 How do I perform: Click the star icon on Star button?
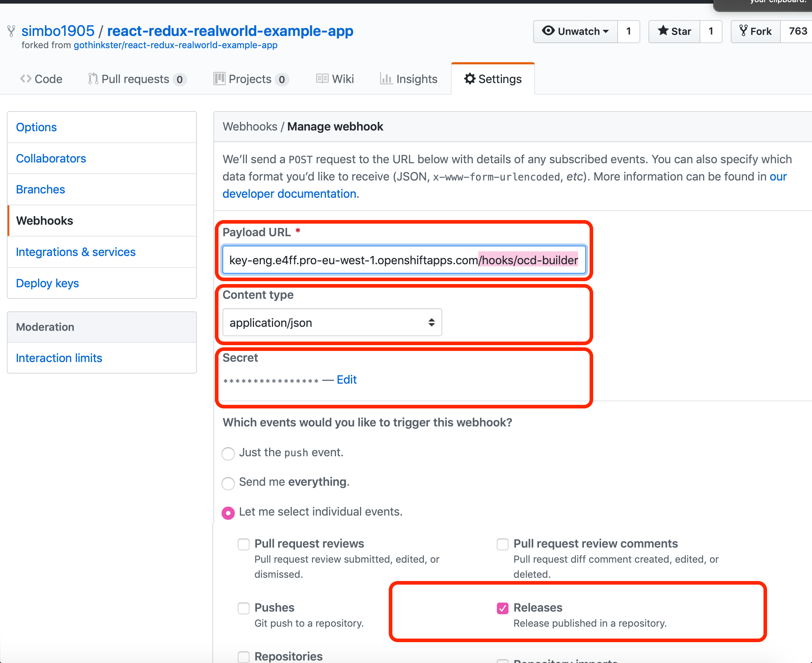click(x=663, y=31)
